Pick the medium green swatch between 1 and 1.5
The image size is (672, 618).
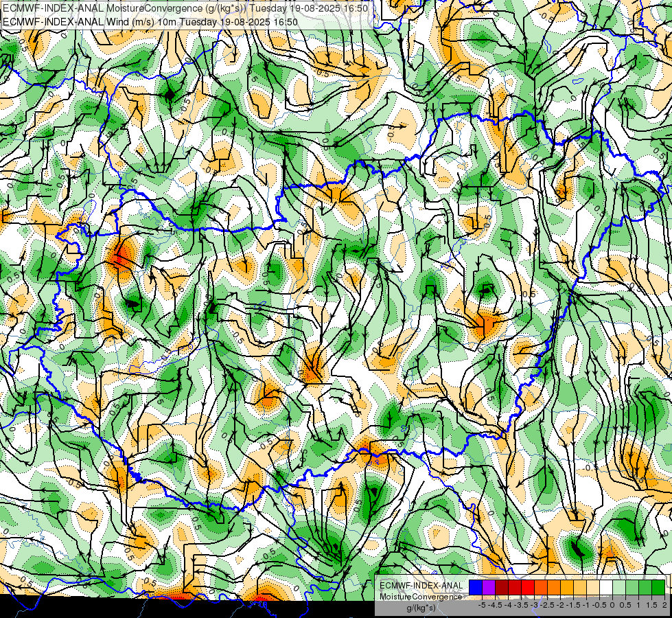[x=645, y=588]
